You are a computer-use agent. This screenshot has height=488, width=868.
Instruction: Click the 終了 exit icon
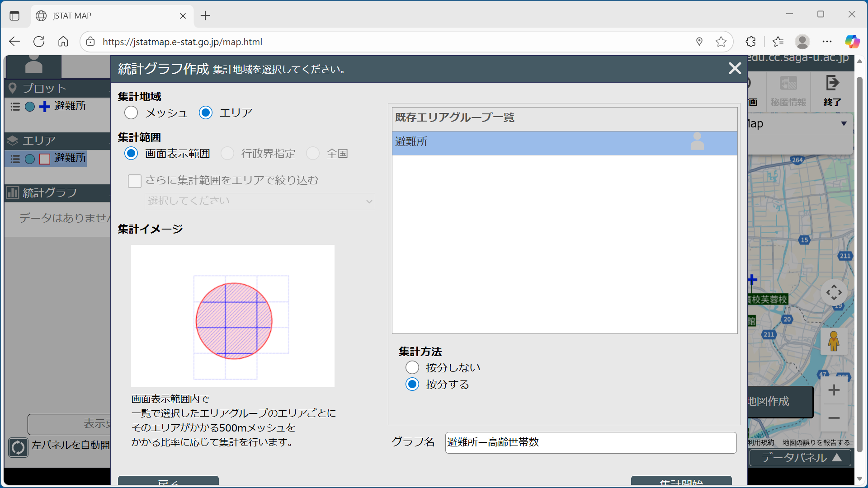coord(832,84)
